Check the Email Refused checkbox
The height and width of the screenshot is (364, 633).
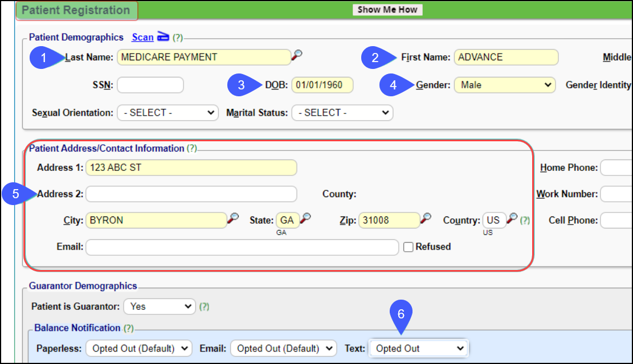(408, 247)
